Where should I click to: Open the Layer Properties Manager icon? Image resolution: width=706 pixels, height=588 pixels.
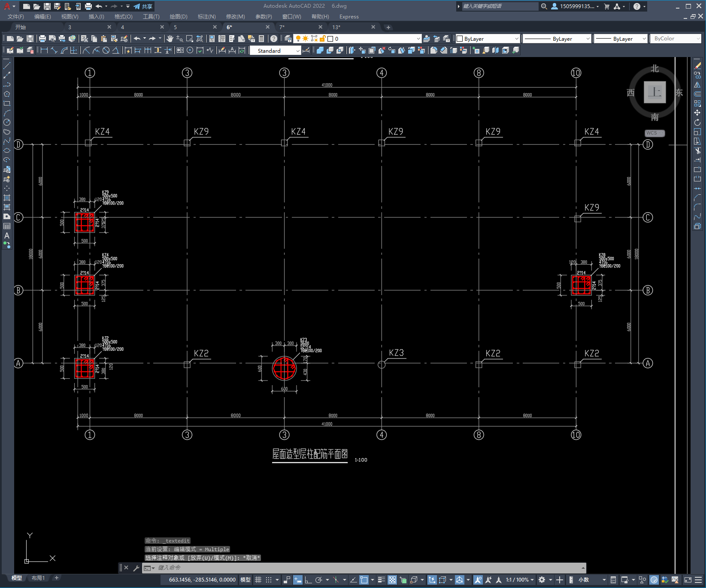click(288, 39)
